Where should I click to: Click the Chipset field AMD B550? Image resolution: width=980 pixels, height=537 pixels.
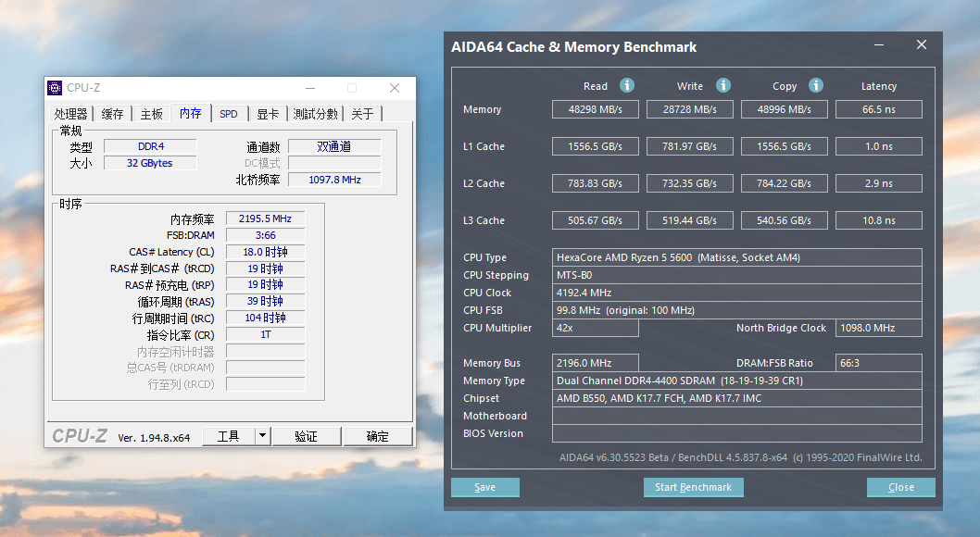[x=737, y=398]
